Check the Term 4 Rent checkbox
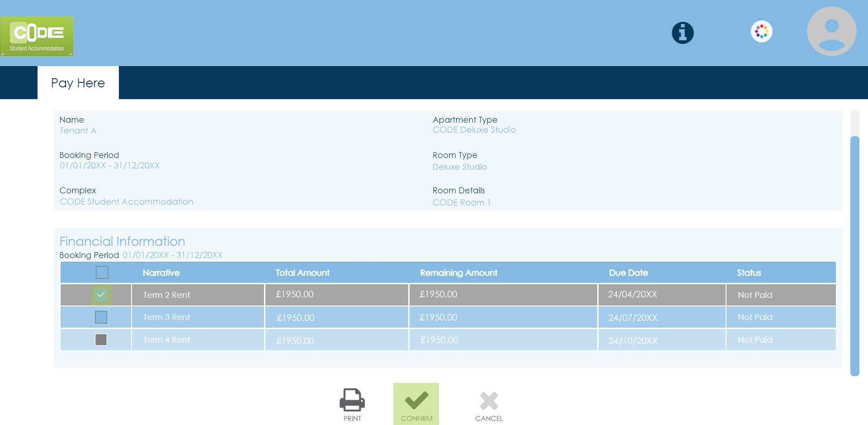Viewport: 868px width, 425px height. tap(101, 339)
